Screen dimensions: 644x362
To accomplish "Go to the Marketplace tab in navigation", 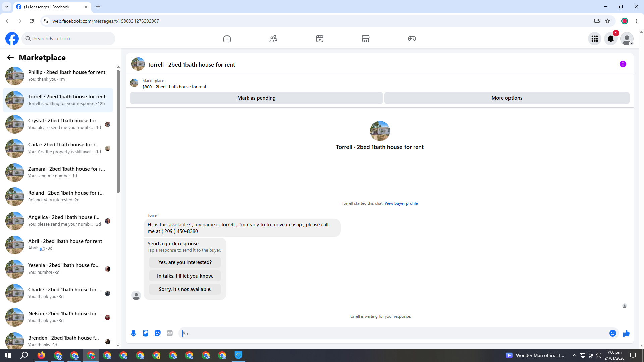I will point(365,39).
